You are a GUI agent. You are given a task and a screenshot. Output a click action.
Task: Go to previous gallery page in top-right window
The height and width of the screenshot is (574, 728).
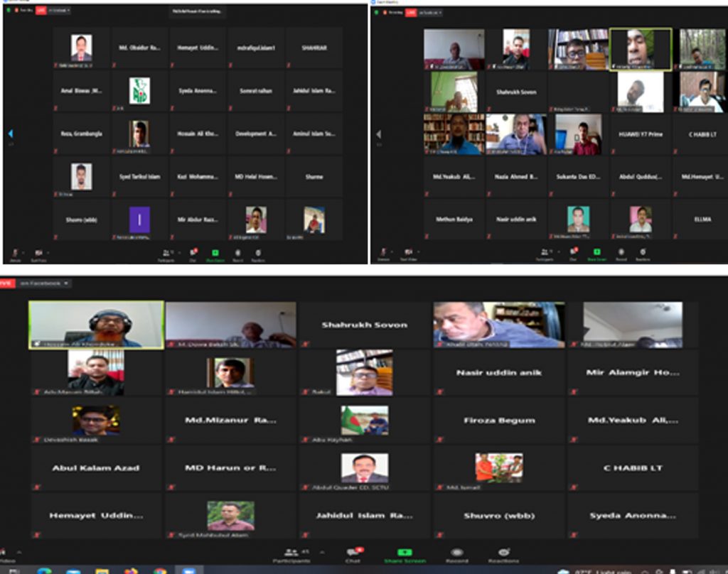379,134
